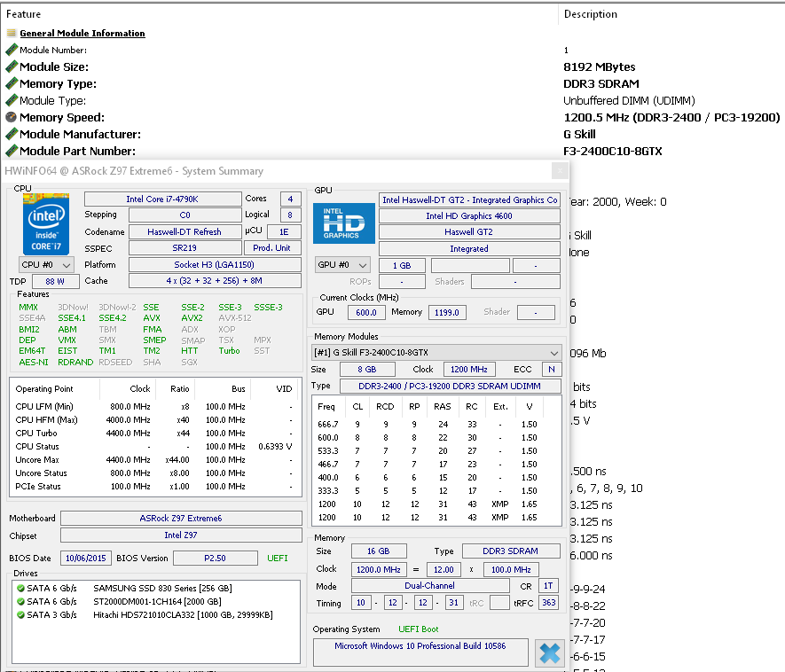Click the Memory Speed gauge icon
This screenshot has width=785, height=672.
(11, 117)
